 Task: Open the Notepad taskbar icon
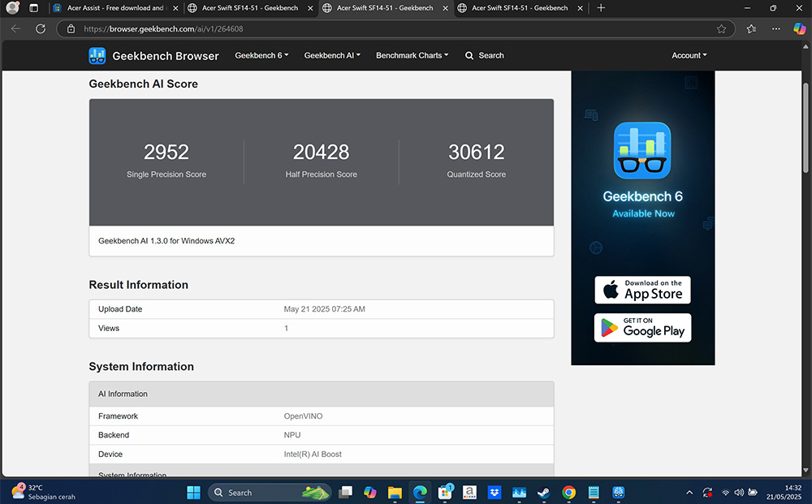[594, 493]
